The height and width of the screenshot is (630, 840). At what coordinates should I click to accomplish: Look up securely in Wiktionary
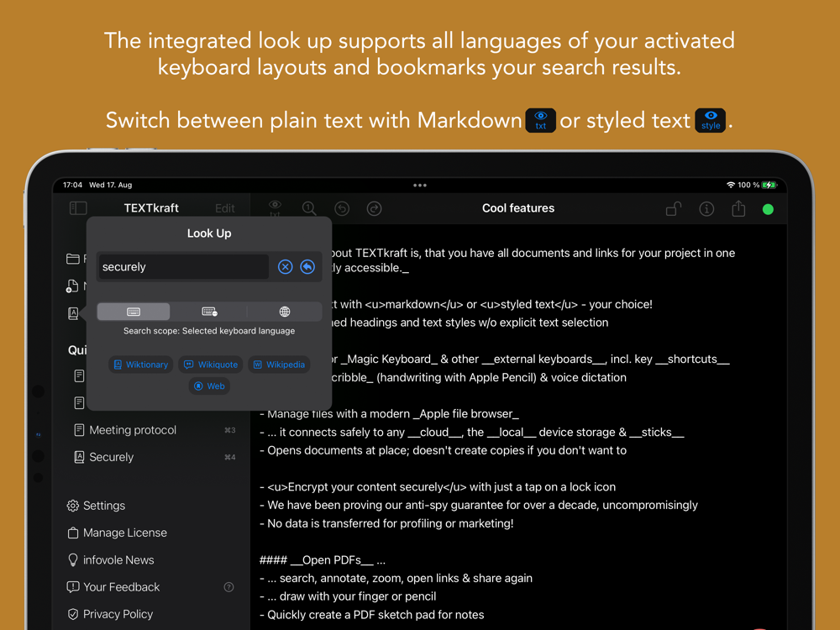point(141,365)
